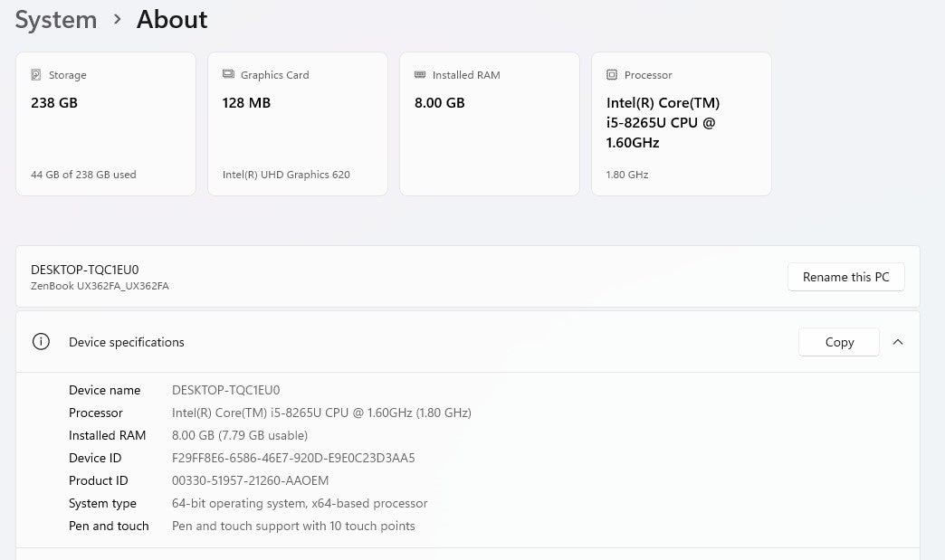Image resolution: width=945 pixels, height=560 pixels.
Task: Click the Installed RAM memory icon
Action: pyautogui.click(x=420, y=75)
